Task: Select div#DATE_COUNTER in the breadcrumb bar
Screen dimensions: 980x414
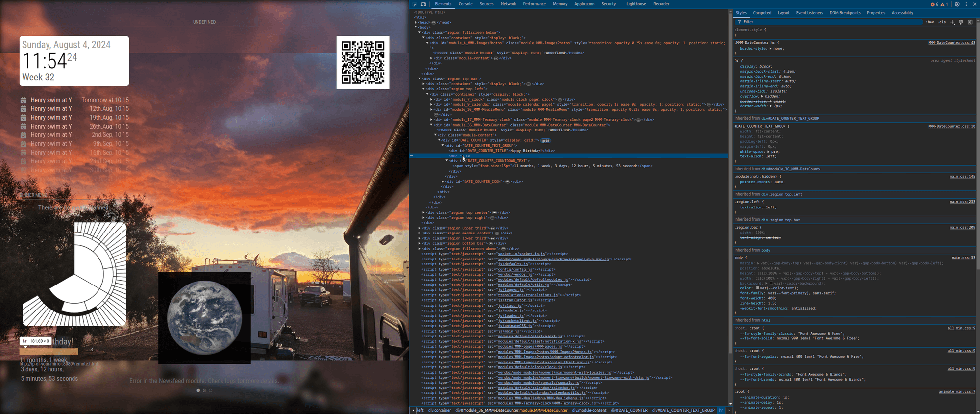Action: pyautogui.click(x=629, y=410)
